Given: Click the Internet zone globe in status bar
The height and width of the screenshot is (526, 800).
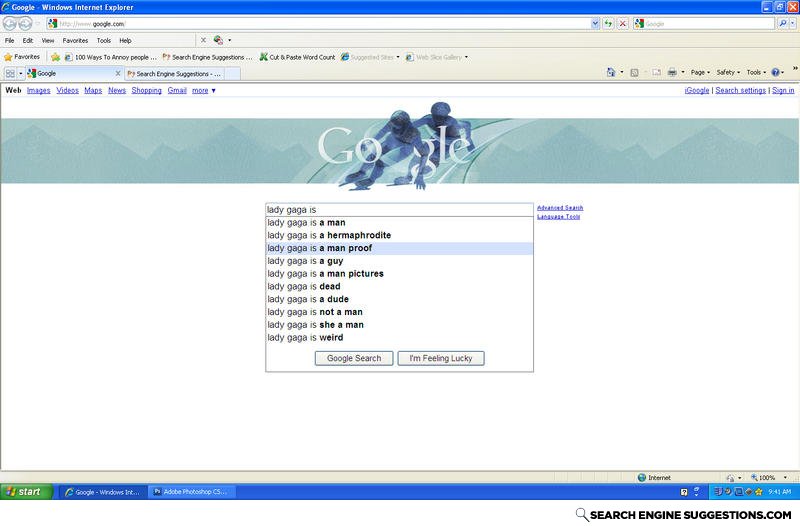Looking at the screenshot, I should click(x=642, y=478).
